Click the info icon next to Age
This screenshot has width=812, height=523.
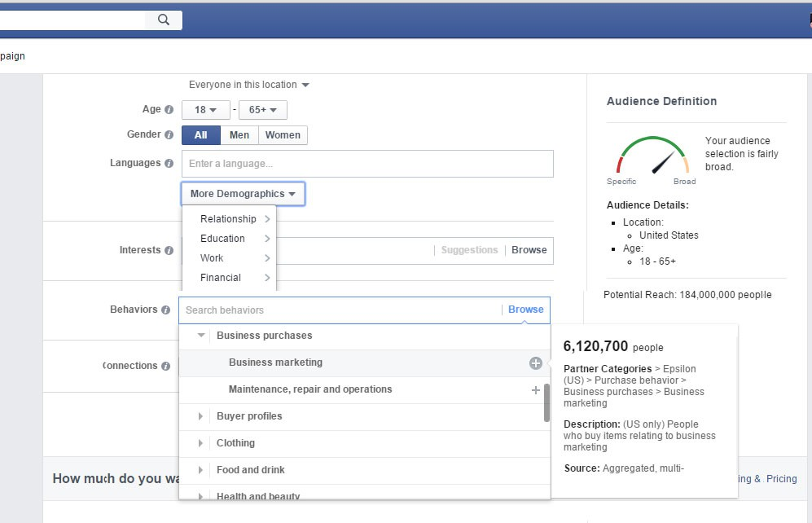pyautogui.click(x=169, y=110)
